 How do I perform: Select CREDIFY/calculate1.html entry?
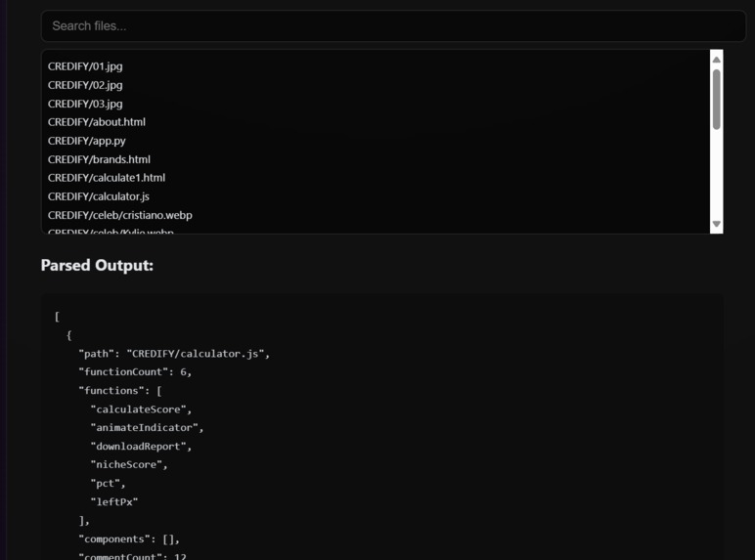point(107,178)
